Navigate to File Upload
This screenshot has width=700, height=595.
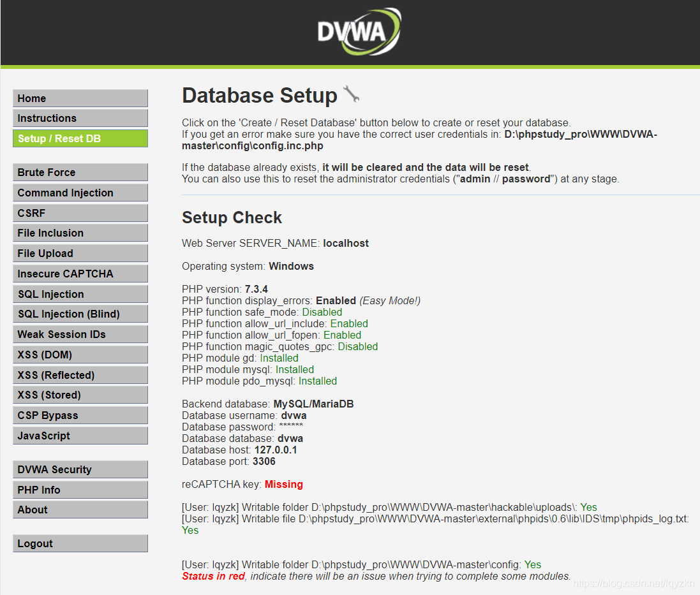click(80, 253)
